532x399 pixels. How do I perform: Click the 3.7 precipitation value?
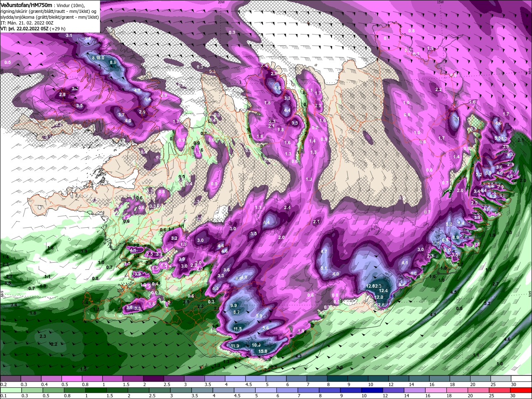tap(121, 115)
